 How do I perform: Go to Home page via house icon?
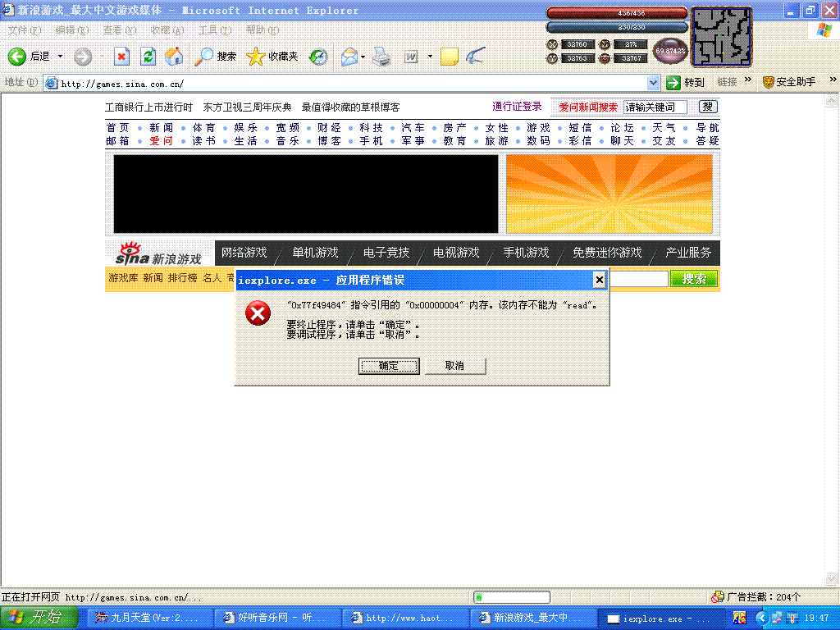click(174, 57)
